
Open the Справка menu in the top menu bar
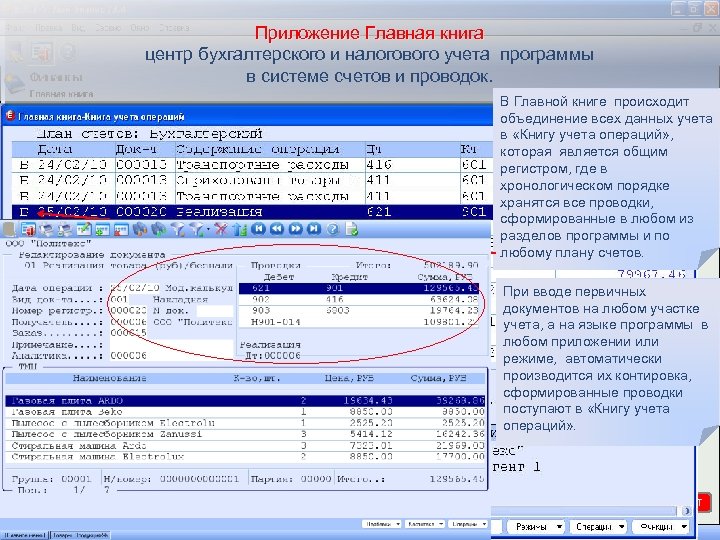pos(174,28)
